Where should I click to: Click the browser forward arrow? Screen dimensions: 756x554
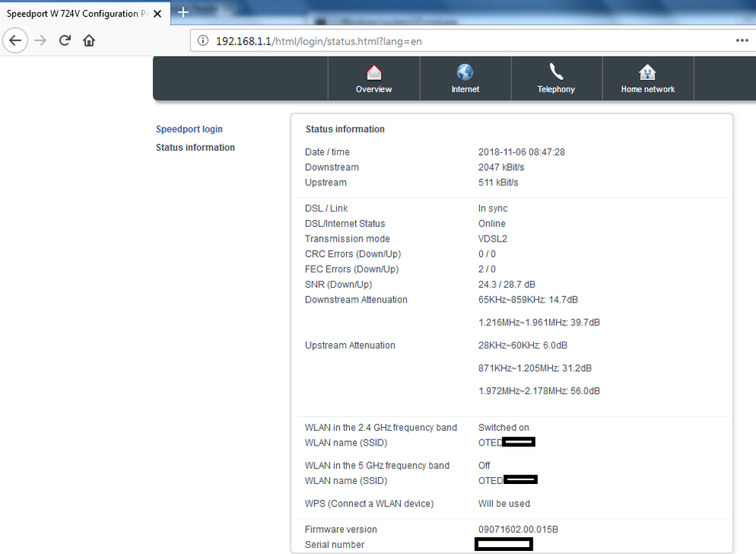tap(41, 41)
